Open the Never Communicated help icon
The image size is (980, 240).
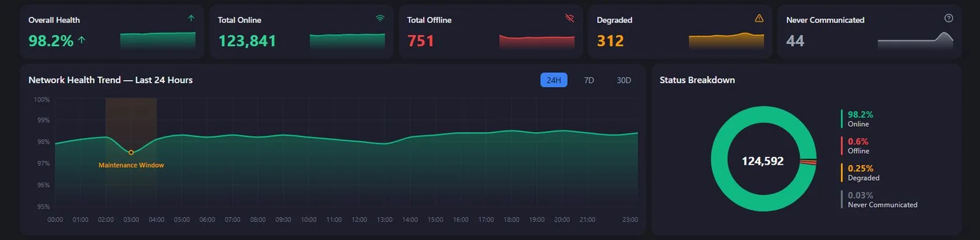point(949,18)
